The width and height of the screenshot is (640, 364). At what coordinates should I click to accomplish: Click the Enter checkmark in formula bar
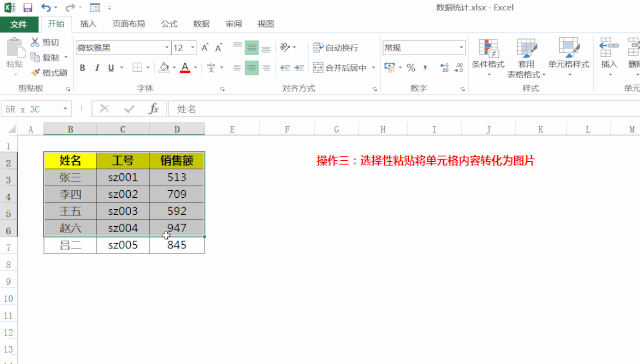(129, 109)
